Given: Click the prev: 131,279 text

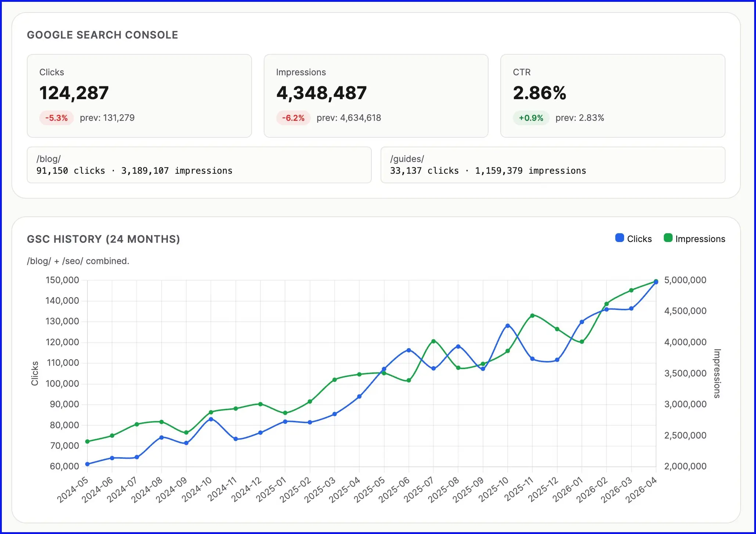Looking at the screenshot, I should 107,118.
